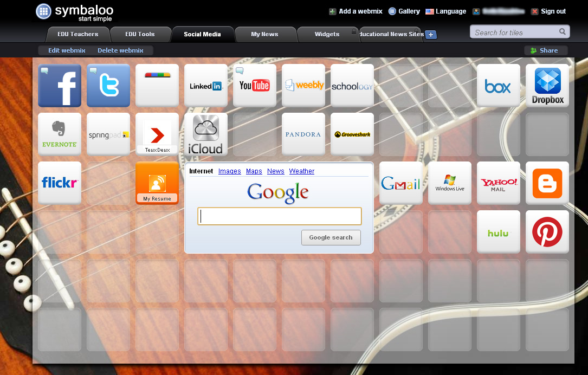This screenshot has height=375, width=588.
Task: Click Add a webmix
Action: [x=356, y=11]
